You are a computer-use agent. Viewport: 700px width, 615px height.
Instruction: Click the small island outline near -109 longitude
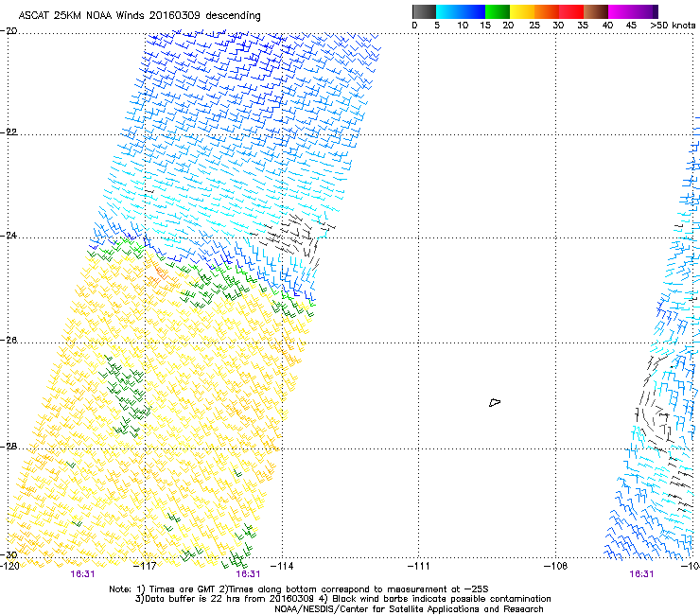[x=495, y=403]
